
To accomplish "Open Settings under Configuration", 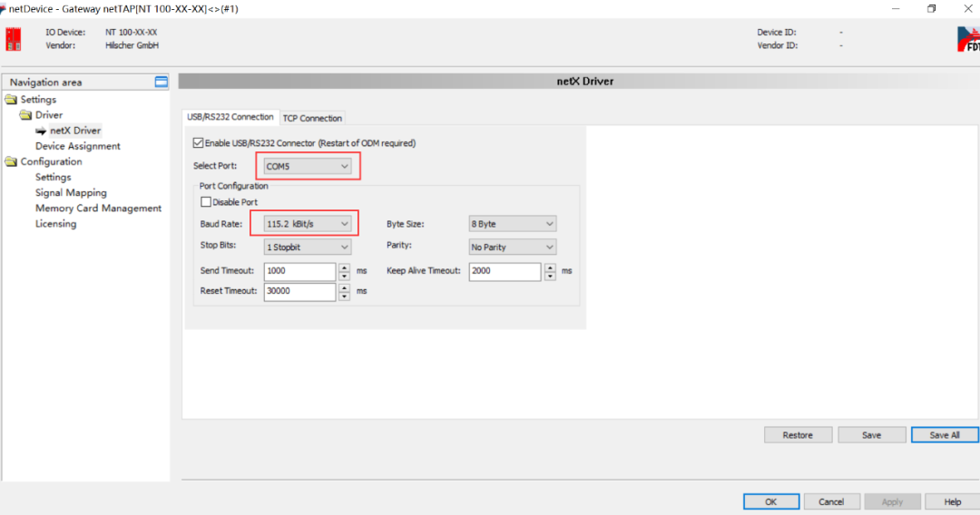I will tap(54, 178).
